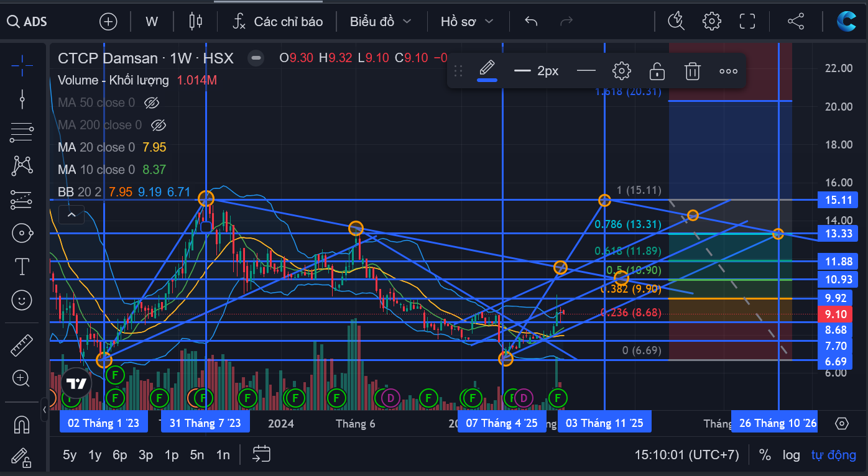The image size is (868, 476).
Task: Toggle percent scale
Action: [x=765, y=455]
